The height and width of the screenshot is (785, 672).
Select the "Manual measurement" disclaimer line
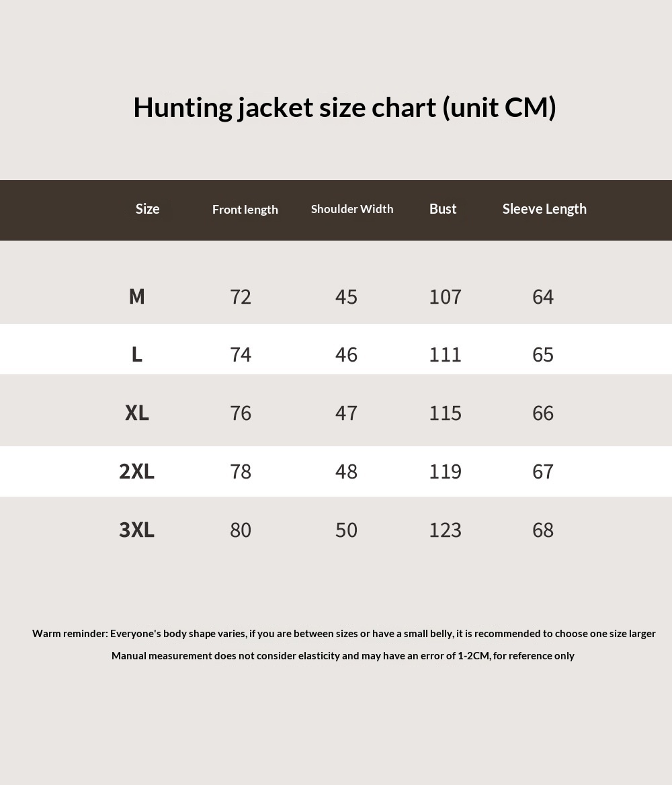tap(343, 655)
